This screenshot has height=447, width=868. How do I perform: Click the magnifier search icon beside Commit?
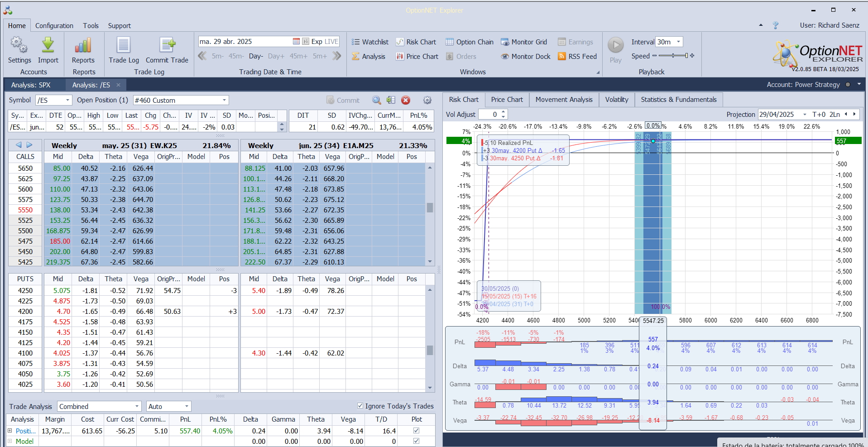pyautogui.click(x=376, y=100)
